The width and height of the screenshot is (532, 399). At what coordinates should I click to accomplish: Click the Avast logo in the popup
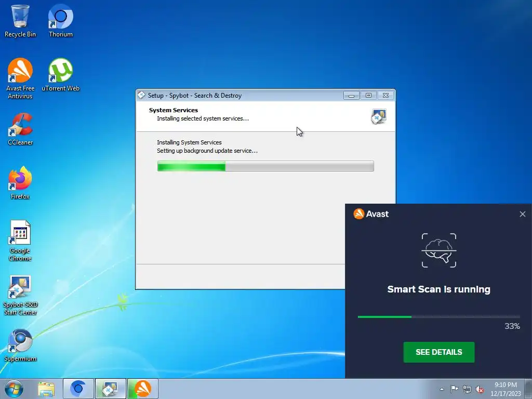point(371,214)
